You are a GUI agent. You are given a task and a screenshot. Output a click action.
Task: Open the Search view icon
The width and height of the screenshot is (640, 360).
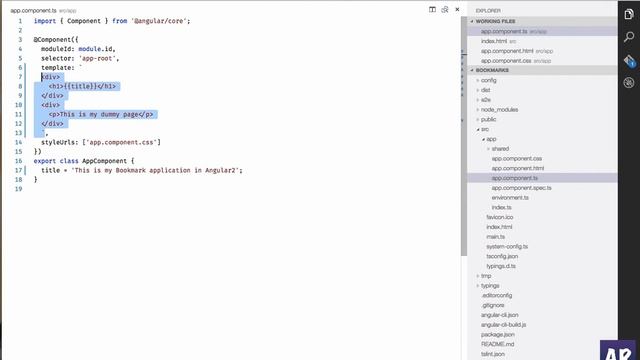tap(629, 37)
